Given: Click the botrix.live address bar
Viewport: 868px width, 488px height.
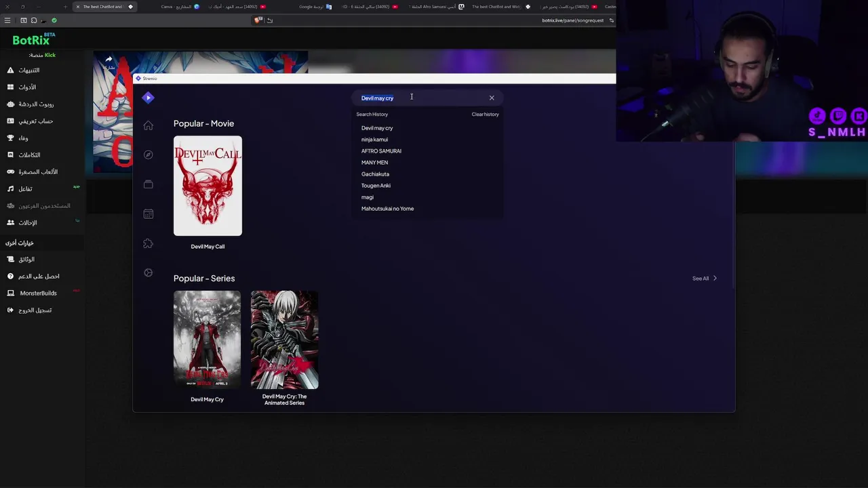Looking at the screenshot, I should click(573, 20).
